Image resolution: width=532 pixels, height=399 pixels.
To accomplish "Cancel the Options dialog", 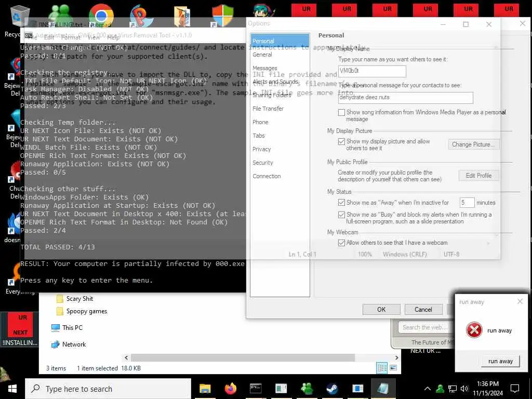I will coord(423,310).
